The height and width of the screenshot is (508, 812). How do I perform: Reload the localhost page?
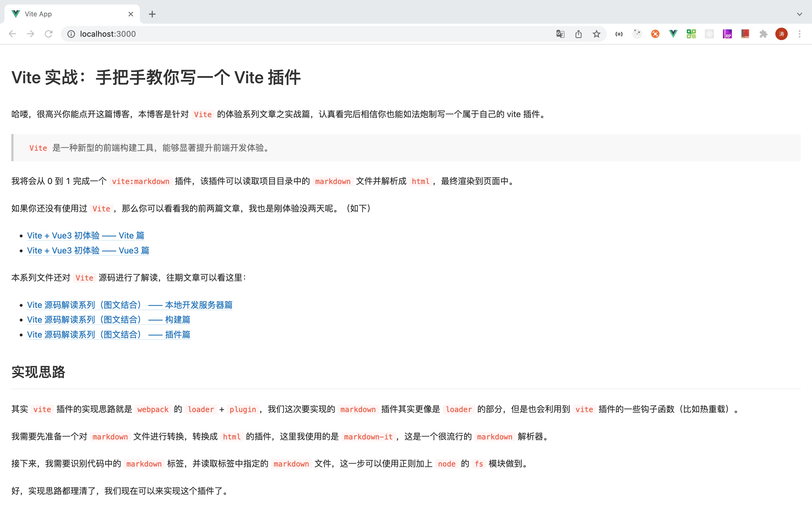coord(49,34)
